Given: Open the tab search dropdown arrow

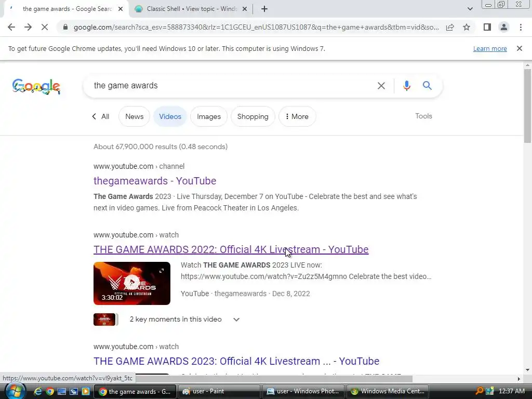Looking at the screenshot, I should click(470, 9).
